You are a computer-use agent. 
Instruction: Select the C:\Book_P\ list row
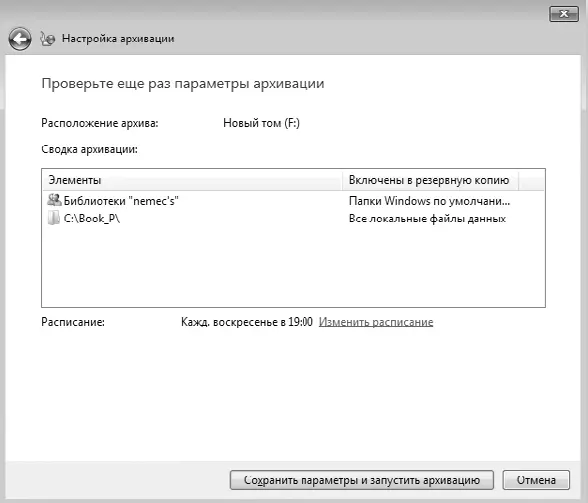coord(293,218)
